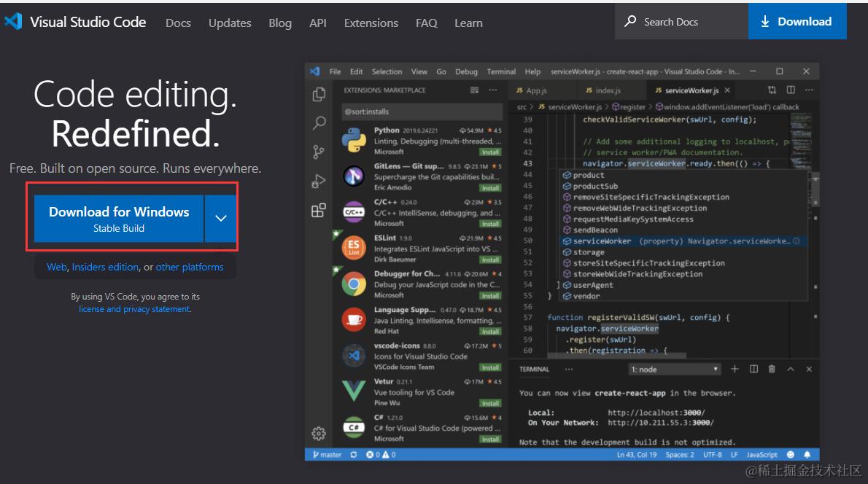This screenshot has width=868, height=484.
Task: Open the Terminal menu in VS Code
Action: [x=501, y=71]
